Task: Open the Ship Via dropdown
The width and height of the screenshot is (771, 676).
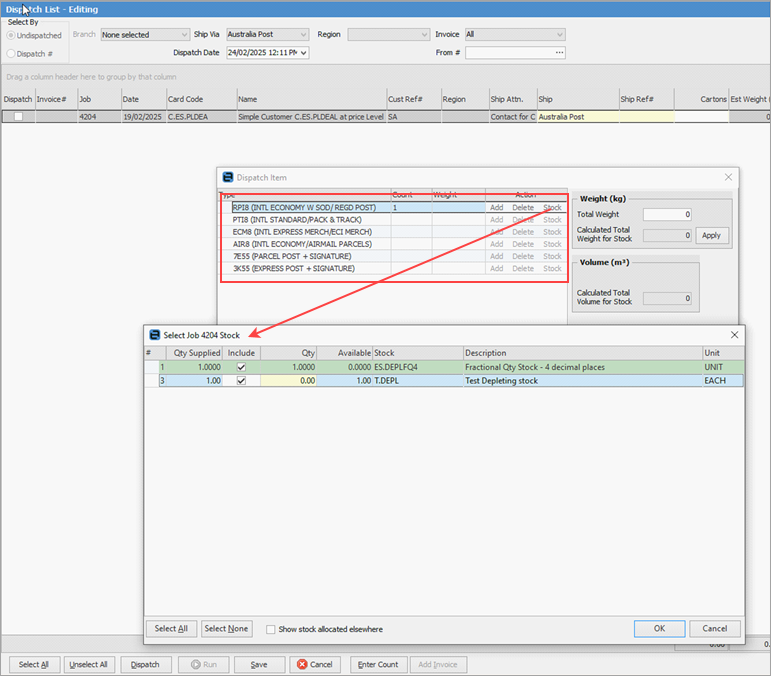Action: [302, 34]
